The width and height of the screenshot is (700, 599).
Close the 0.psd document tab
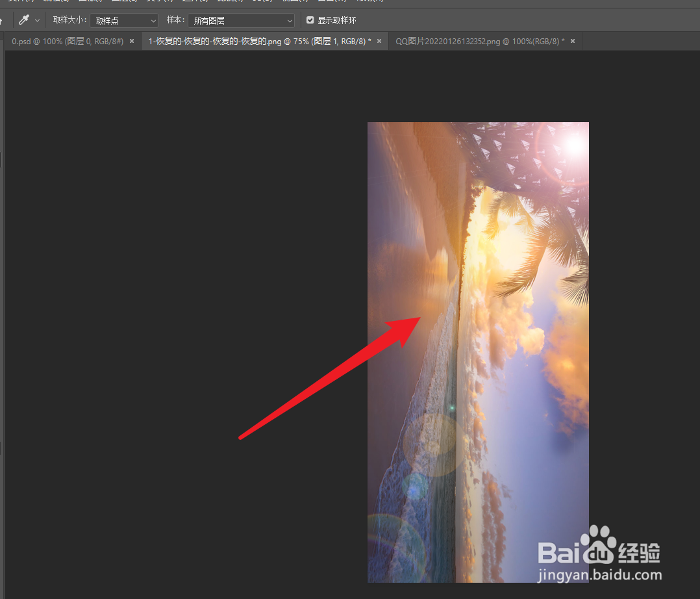pos(132,41)
